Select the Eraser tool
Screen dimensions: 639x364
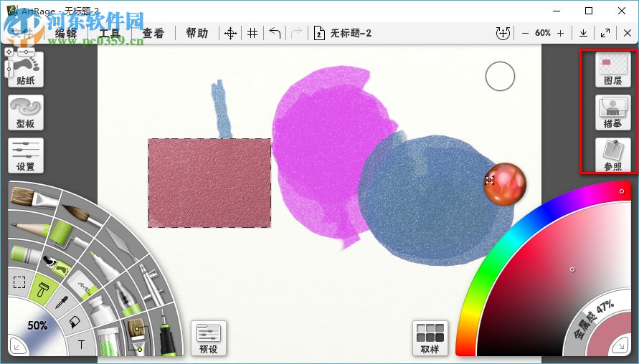[x=83, y=284]
